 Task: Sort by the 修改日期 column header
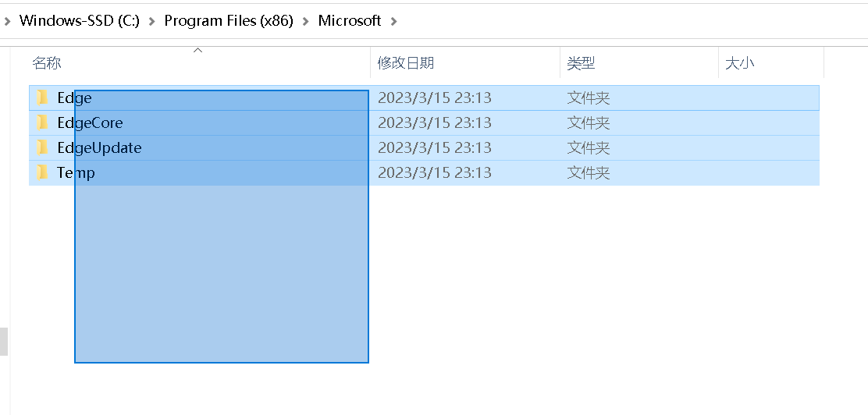coord(405,64)
